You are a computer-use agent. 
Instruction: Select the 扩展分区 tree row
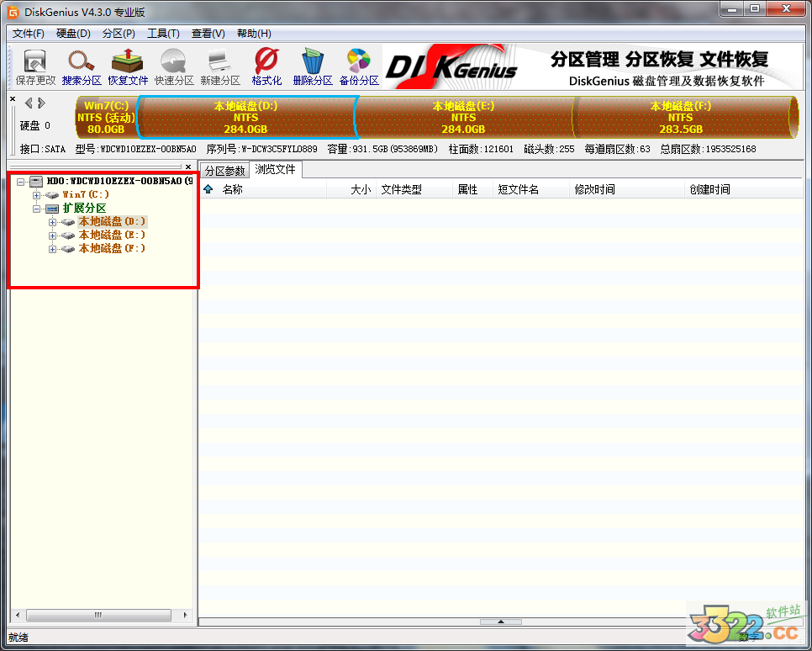pos(84,209)
